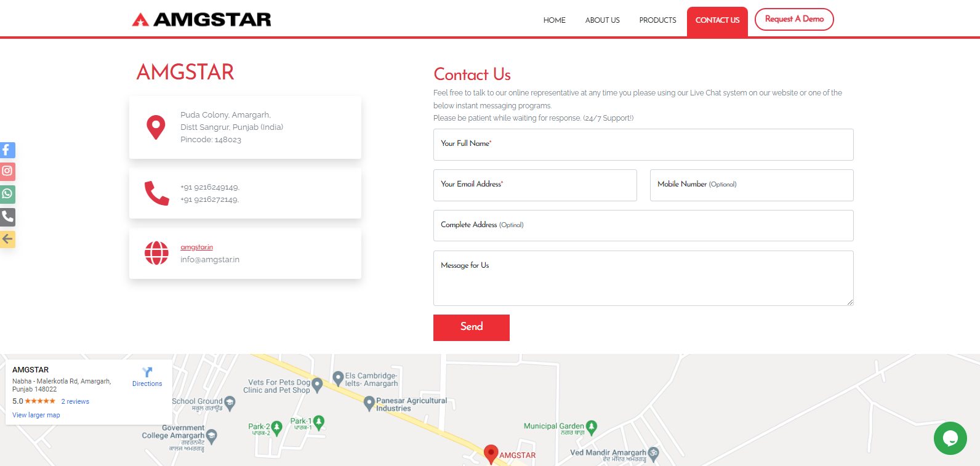Screen dimensions: 980x466
Task: Click the AMGSTAR red map marker
Action: 491,454
